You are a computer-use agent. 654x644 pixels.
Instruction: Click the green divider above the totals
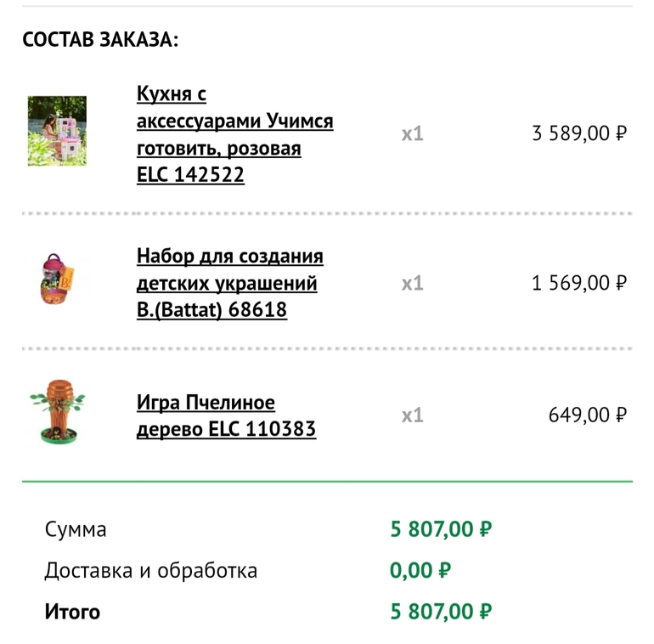tap(327, 482)
